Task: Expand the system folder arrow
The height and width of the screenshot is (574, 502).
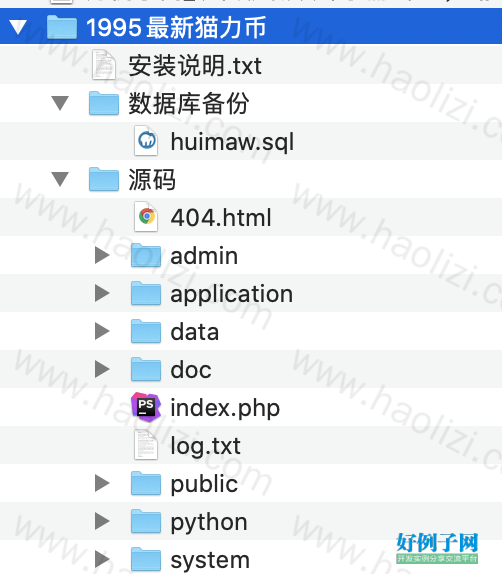Action: (x=102, y=559)
